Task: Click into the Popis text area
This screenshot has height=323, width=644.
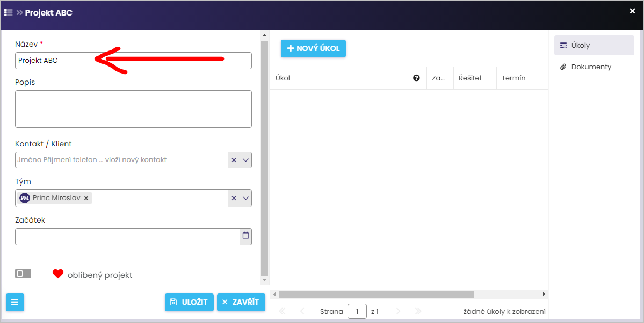Action: [133, 109]
